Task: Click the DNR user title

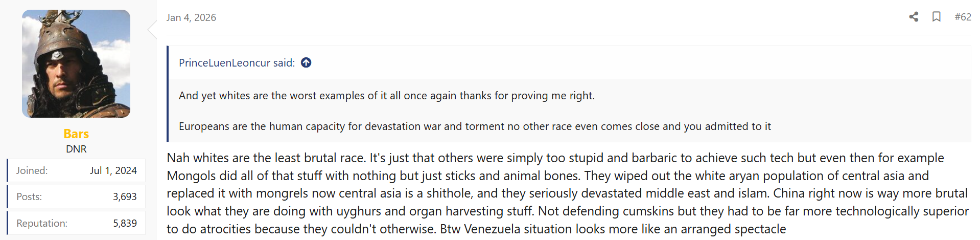Action: coord(76,149)
